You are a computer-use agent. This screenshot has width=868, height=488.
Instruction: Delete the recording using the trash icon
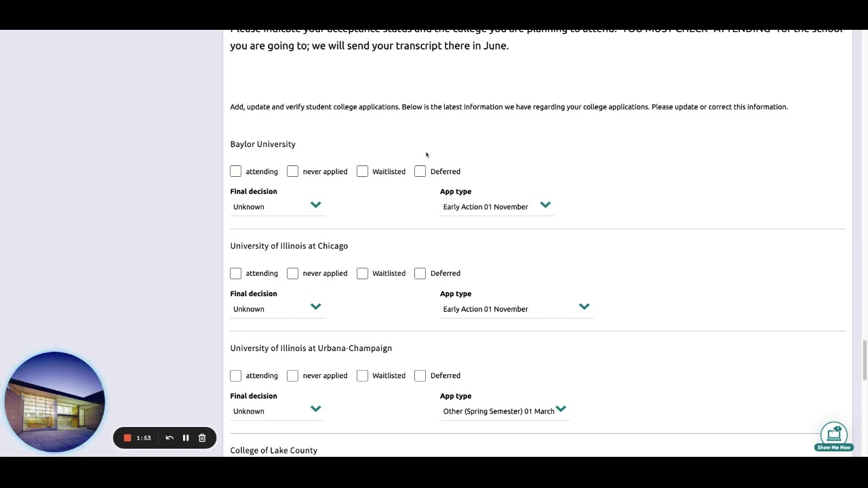(x=202, y=438)
